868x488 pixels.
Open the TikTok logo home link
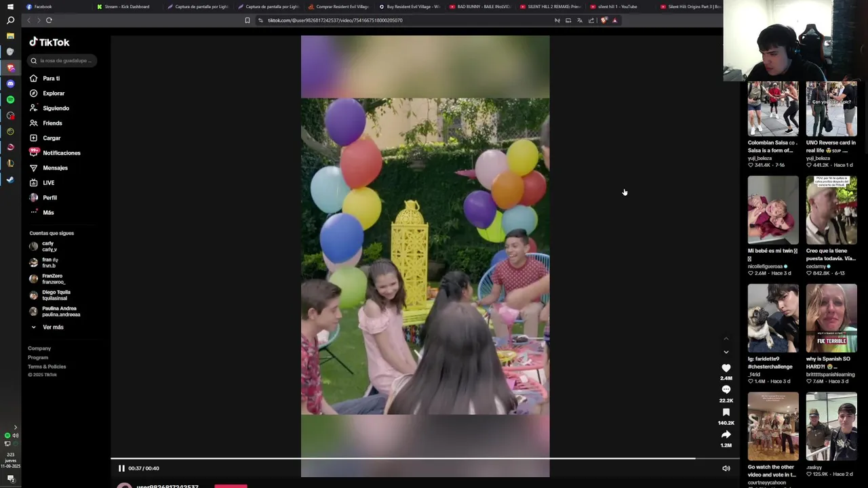pyautogui.click(x=49, y=42)
